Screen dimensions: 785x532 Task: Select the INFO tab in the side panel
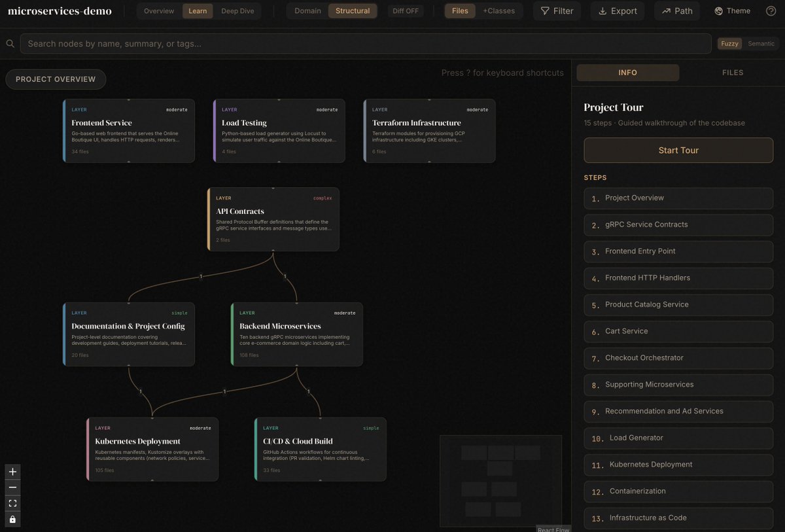coord(628,73)
